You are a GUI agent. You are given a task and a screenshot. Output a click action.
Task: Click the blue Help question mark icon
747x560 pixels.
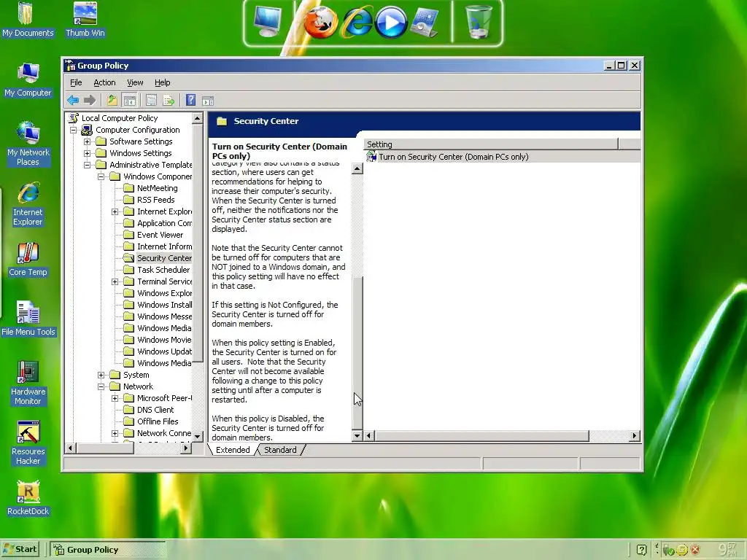pos(190,100)
